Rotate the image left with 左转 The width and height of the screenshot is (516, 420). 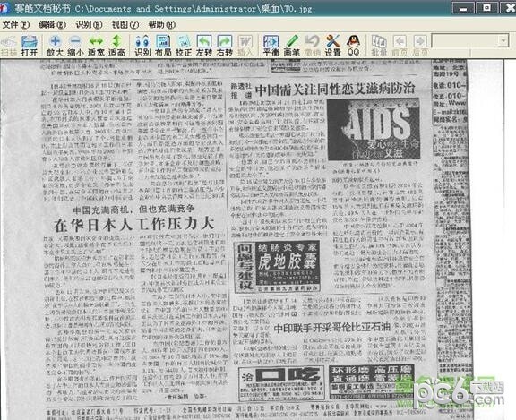tap(204, 46)
